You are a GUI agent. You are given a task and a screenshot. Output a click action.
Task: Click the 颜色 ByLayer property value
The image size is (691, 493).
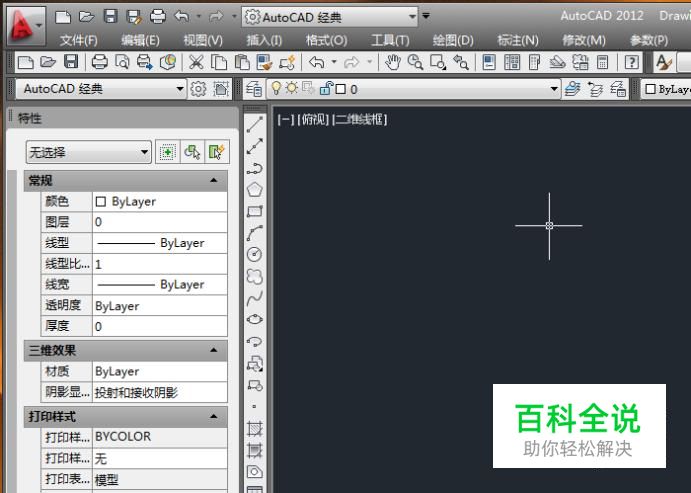(160, 201)
